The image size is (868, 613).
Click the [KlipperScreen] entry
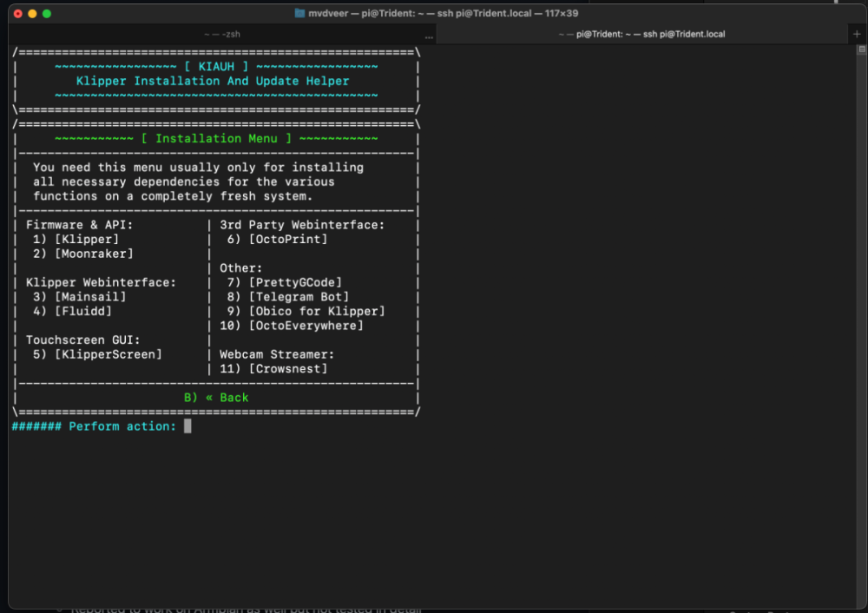[x=108, y=354]
